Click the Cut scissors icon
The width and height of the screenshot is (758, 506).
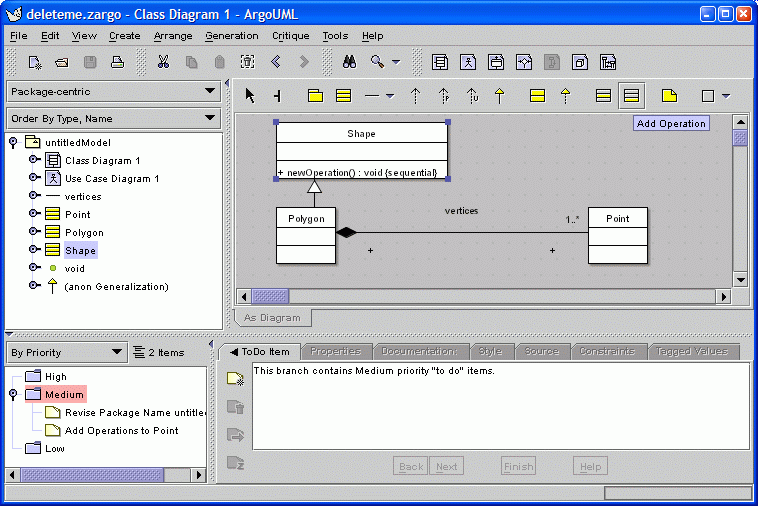[163, 62]
